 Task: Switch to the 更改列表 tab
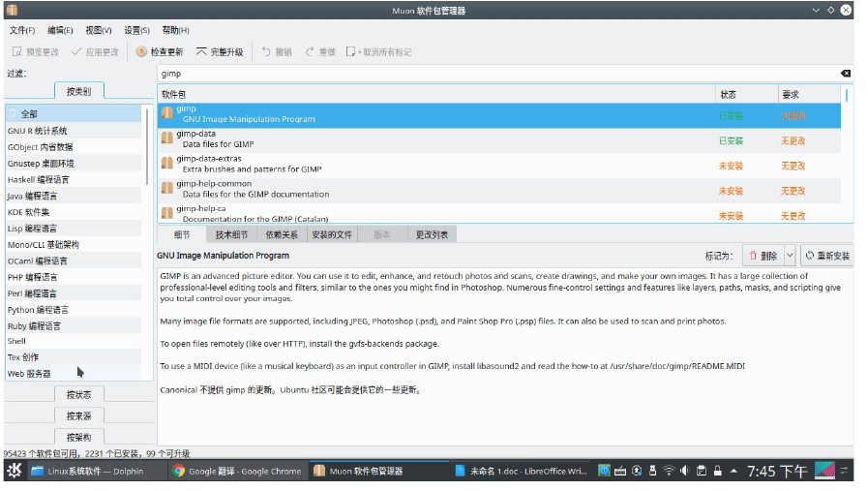tap(432, 235)
